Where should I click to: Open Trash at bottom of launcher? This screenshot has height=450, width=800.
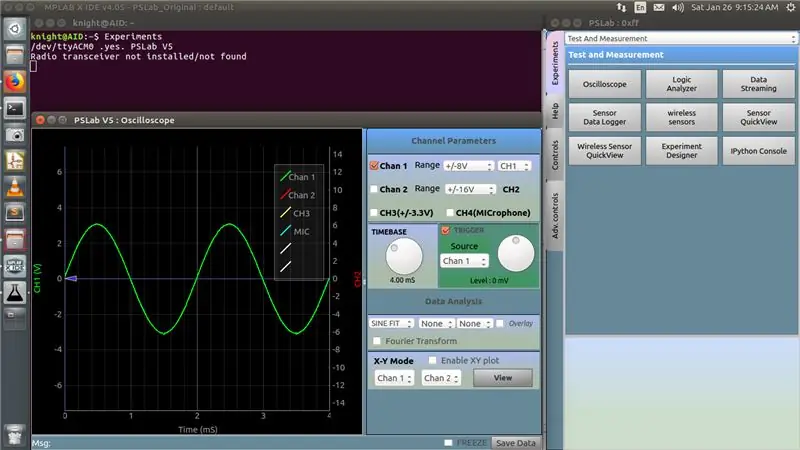coord(14,435)
